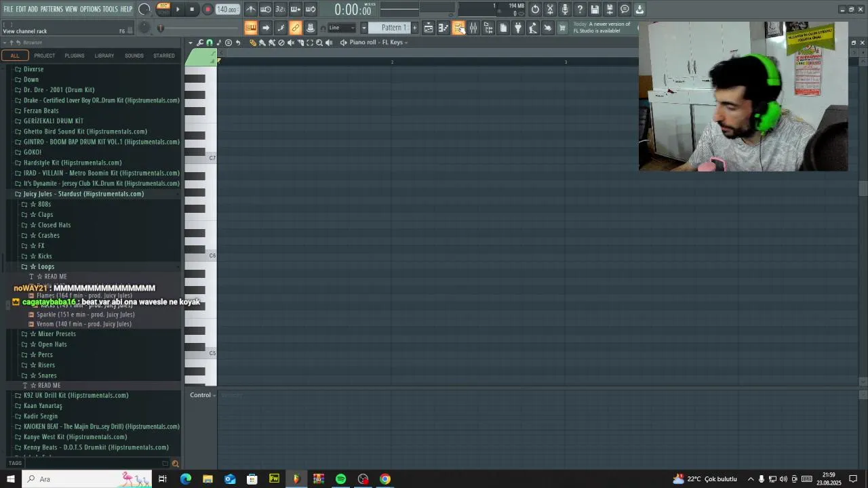The image size is (868, 488).
Task: Toggle loop recording button
Action: (x=310, y=9)
